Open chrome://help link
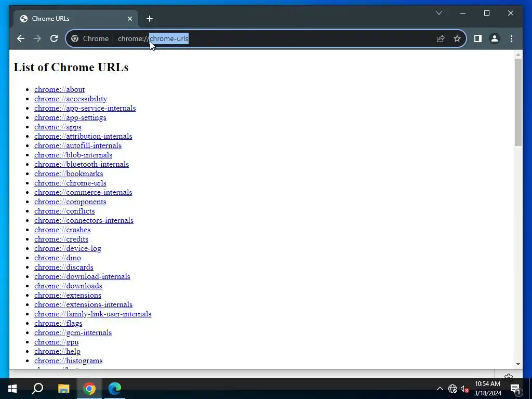The width and height of the screenshot is (532, 399). 57,352
